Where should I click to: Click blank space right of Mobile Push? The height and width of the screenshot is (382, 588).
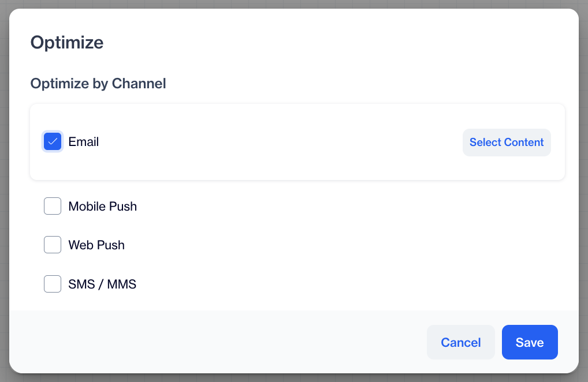pos(347,207)
